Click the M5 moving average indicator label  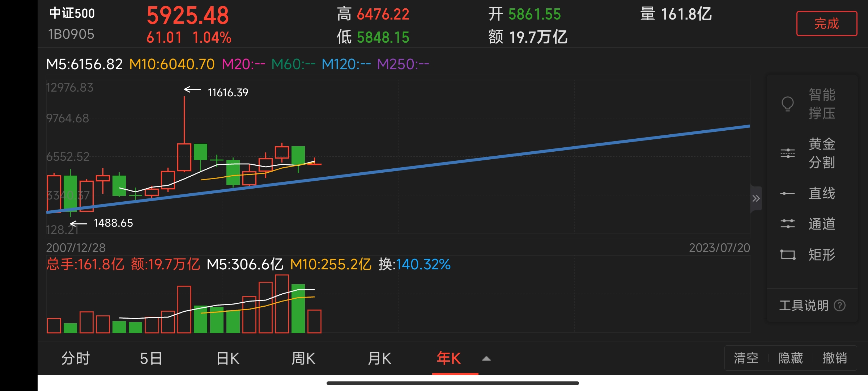tap(84, 64)
